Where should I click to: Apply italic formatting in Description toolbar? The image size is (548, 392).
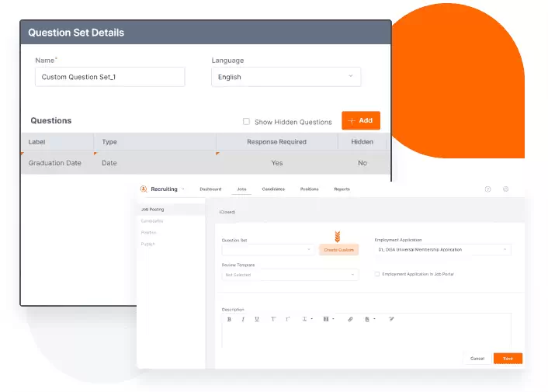click(x=243, y=319)
